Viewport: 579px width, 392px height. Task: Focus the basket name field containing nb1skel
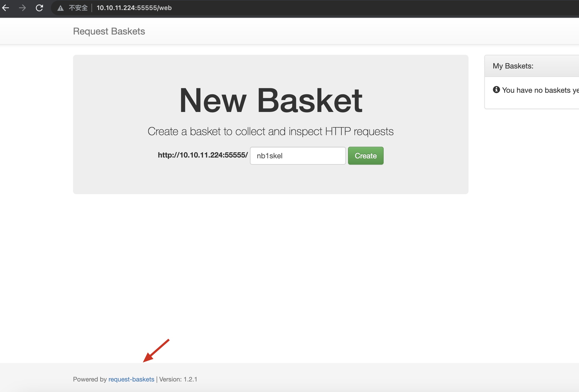(298, 156)
